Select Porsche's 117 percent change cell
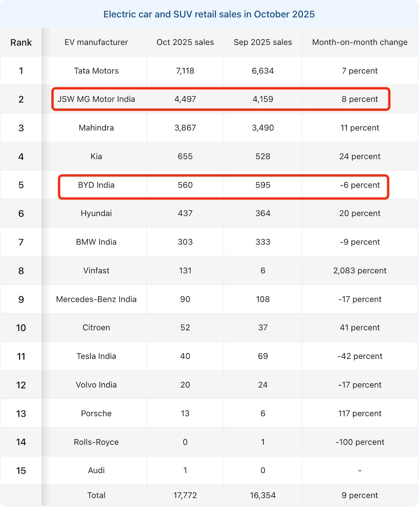 click(360, 413)
